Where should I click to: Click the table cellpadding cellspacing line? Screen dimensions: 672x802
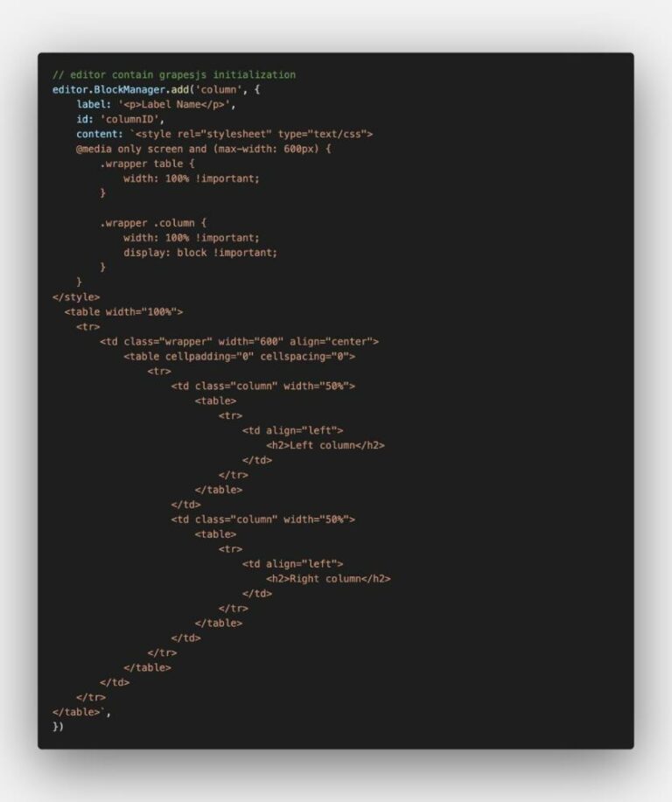(240, 357)
